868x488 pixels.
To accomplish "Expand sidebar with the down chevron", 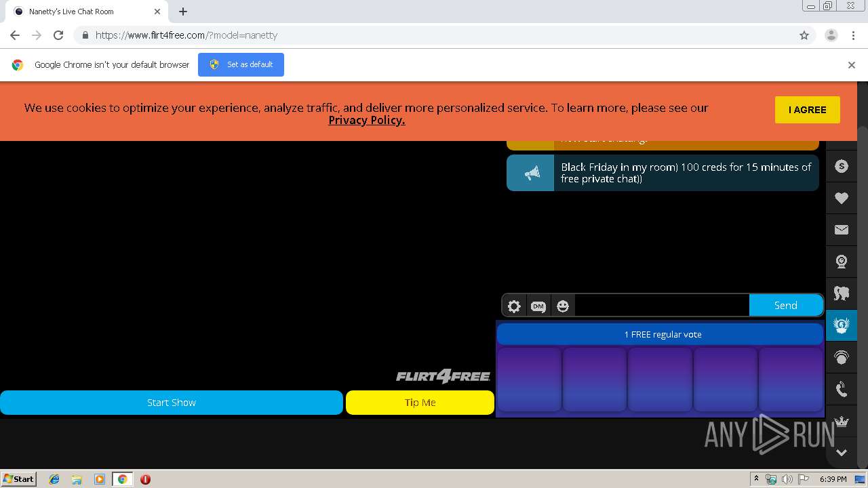I will (842, 452).
